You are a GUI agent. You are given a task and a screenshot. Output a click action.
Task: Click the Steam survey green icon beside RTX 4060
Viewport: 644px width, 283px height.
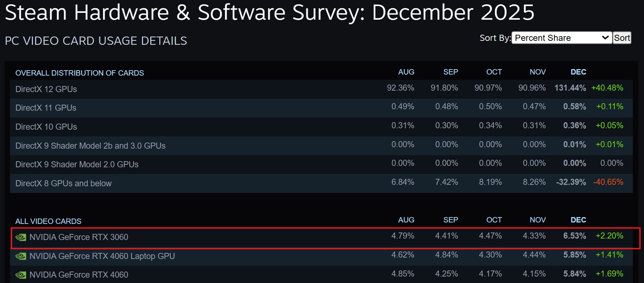click(21, 275)
